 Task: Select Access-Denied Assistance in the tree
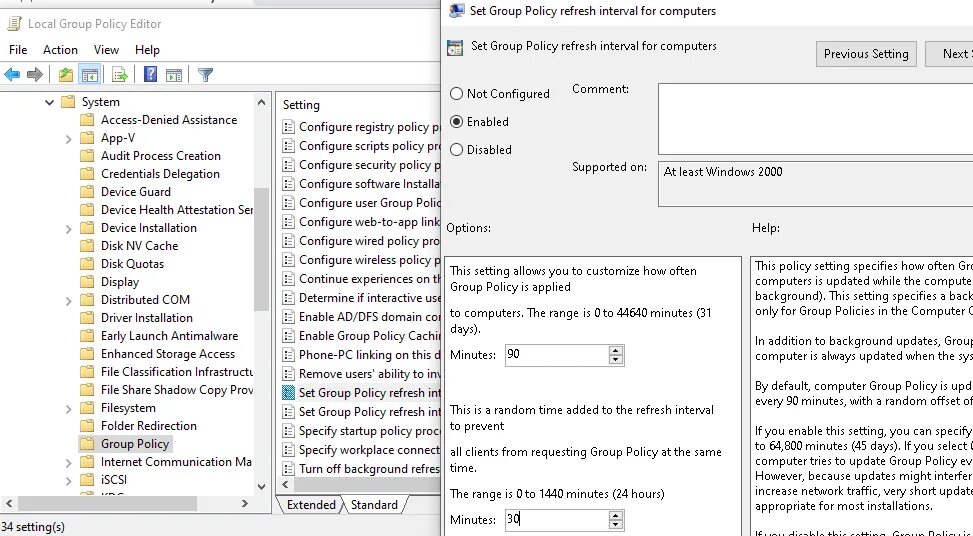[169, 120]
